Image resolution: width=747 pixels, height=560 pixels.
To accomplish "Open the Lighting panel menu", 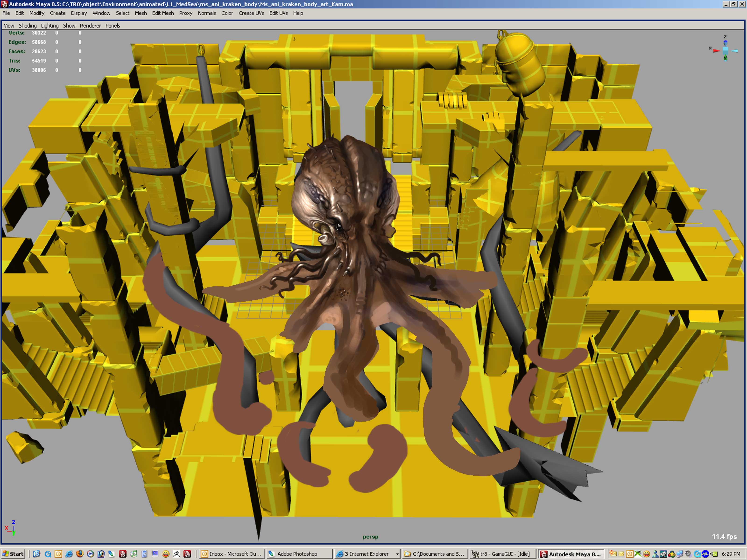I will [x=50, y=26].
